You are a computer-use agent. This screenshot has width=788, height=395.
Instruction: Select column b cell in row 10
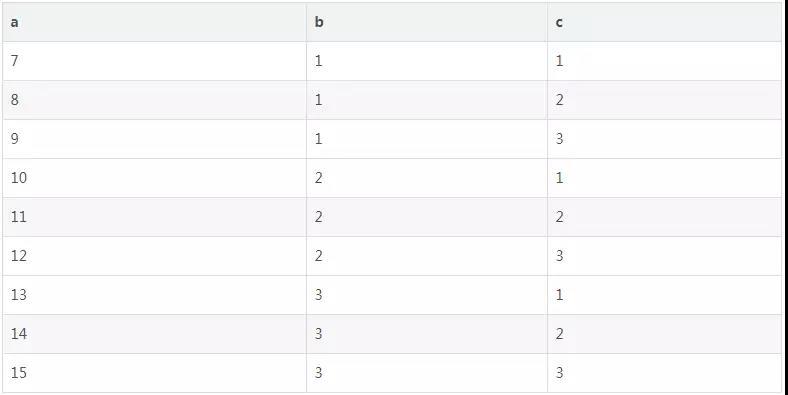(x=427, y=178)
